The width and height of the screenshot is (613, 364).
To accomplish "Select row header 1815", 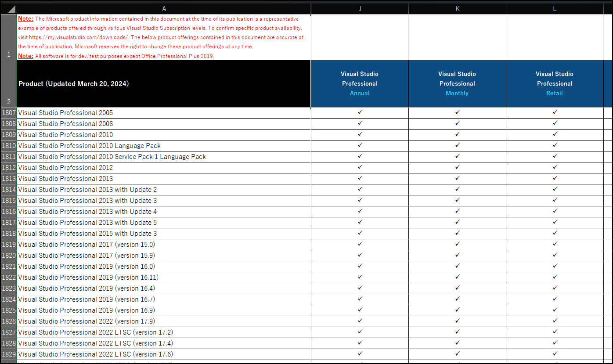I will pos(9,201).
